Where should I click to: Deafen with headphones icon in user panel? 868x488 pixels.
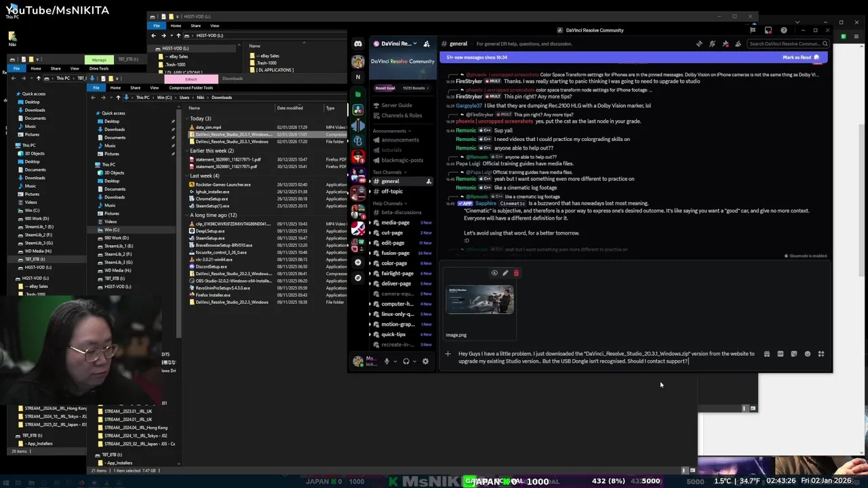tap(406, 361)
